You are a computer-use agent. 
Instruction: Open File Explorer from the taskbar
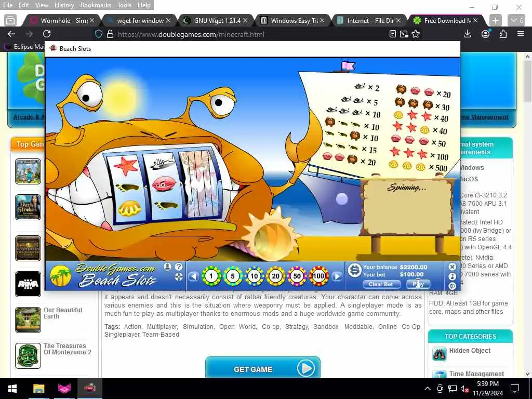38,389
